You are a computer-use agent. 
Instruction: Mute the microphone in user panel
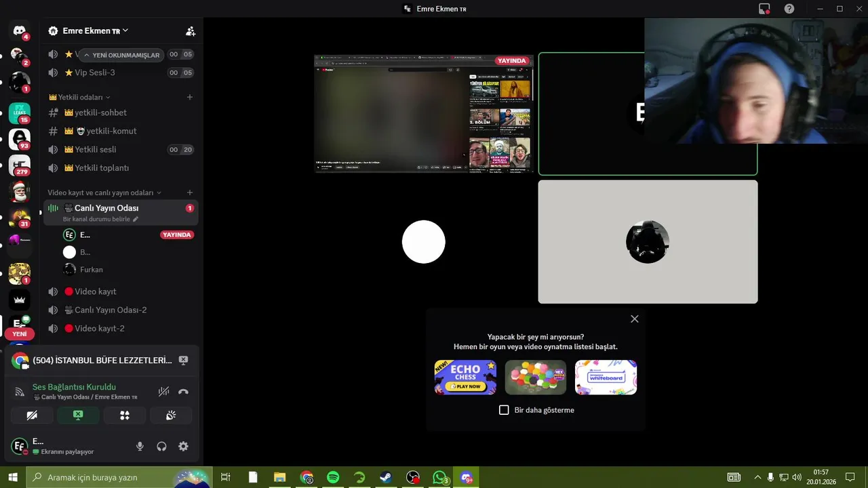tap(140, 447)
